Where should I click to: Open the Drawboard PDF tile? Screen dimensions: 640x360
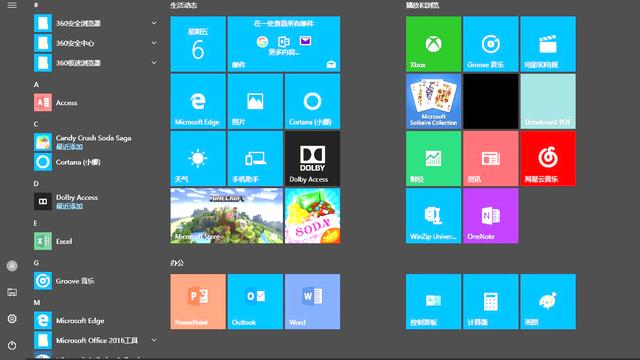[x=548, y=101]
